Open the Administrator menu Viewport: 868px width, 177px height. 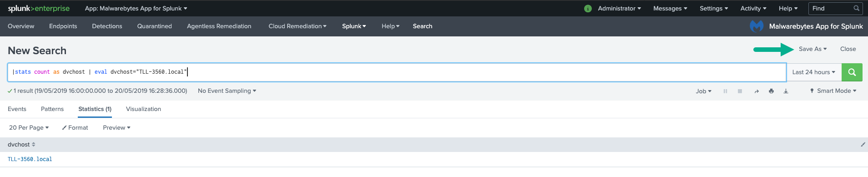619,8
